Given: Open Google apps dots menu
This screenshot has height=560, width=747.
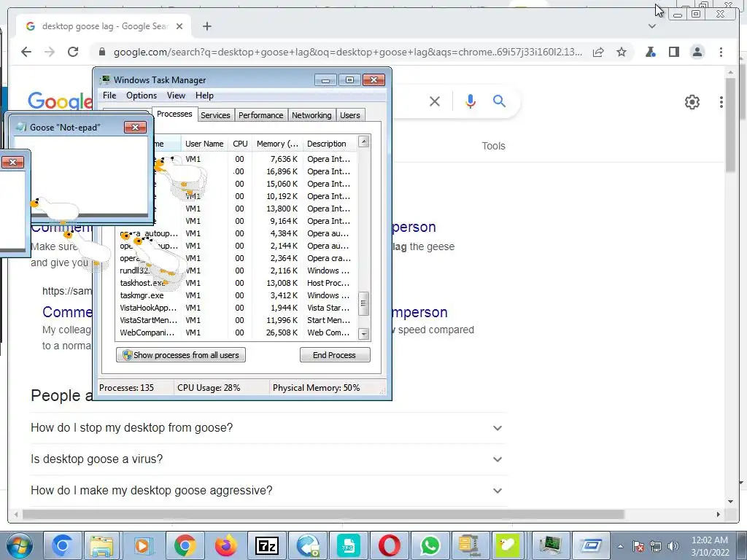Looking at the screenshot, I should pos(721,102).
